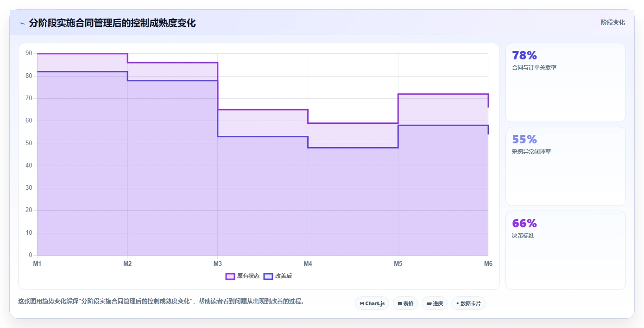Viewport: 644px width, 328px height.
Task: Click the 50 y-axis tick label
Action: tap(29, 143)
